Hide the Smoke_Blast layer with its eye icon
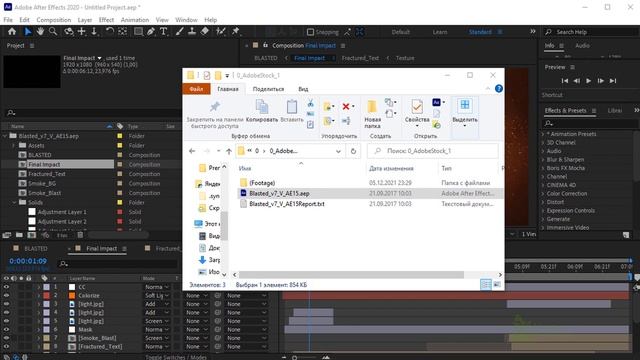 [x=6, y=338]
